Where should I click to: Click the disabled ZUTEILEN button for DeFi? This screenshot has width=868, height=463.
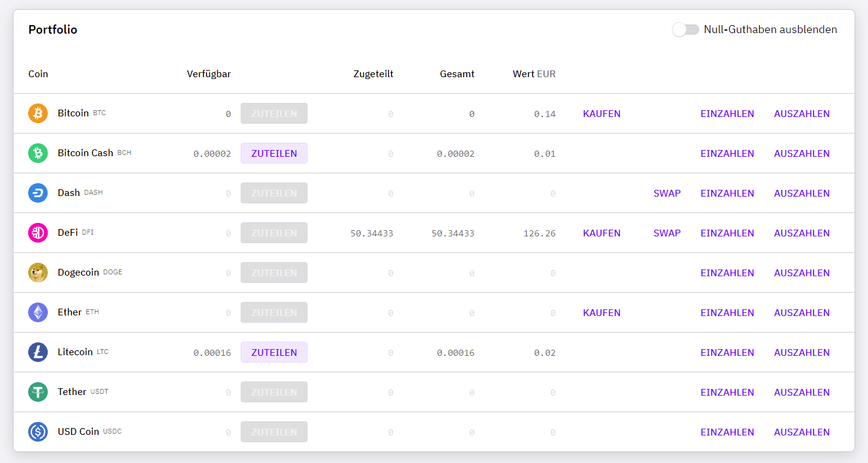pos(274,233)
